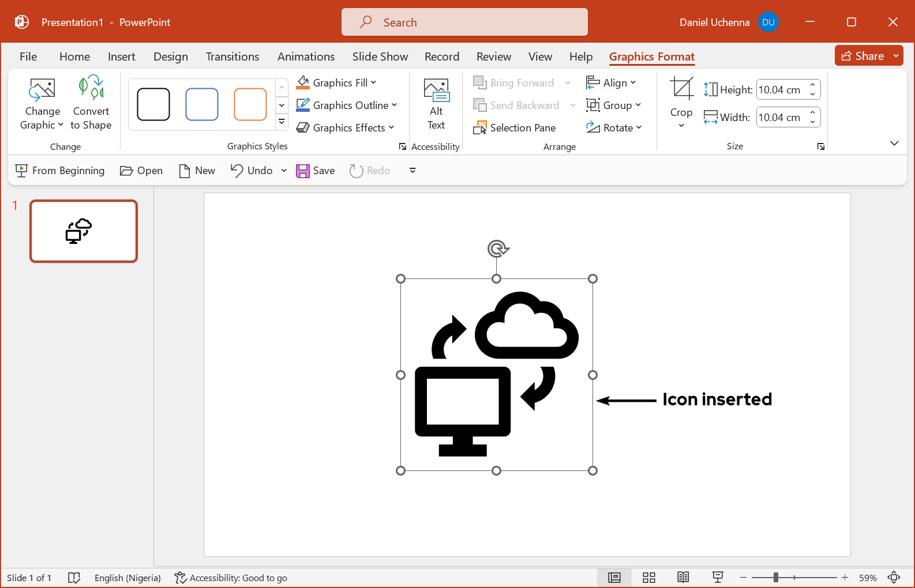
Task: Select the Crop tool
Action: click(x=681, y=89)
